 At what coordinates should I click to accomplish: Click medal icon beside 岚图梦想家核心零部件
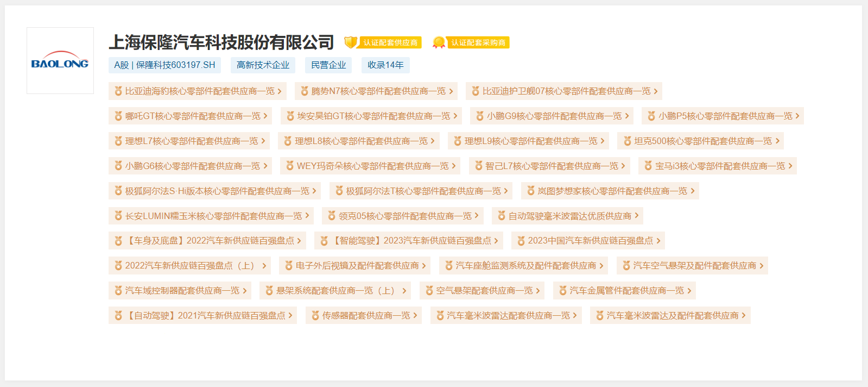point(531,191)
